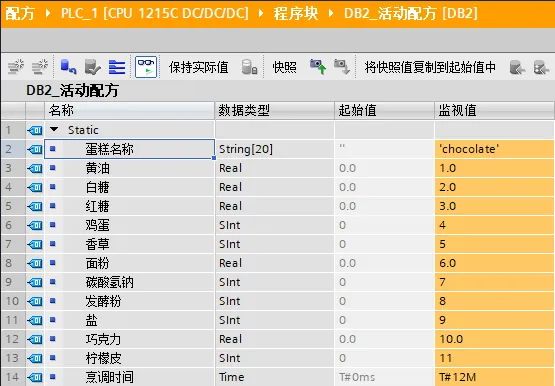Click the reset start values icon
The image size is (555, 386).
click(68, 67)
